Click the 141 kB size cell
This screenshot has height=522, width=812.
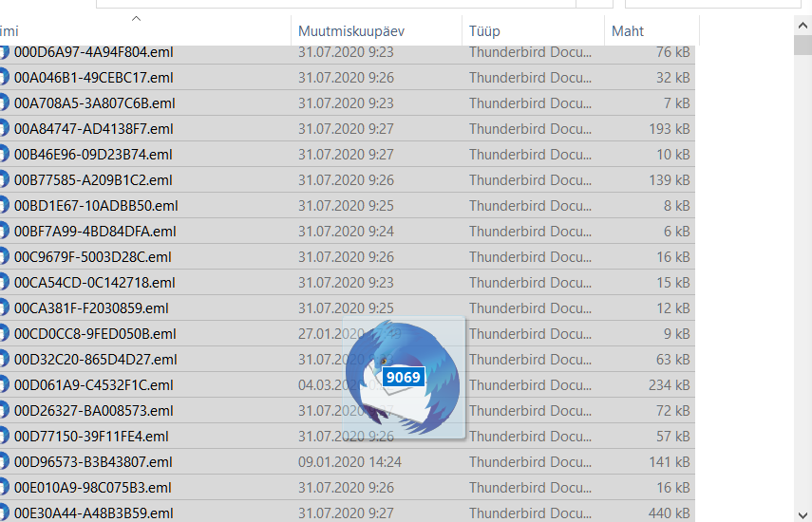tap(670, 462)
